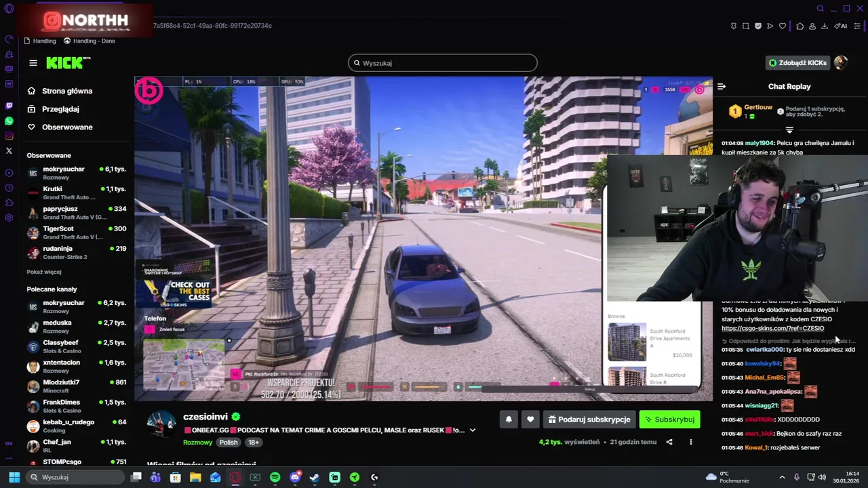Expand the stream title description chevron
The height and width of the screenshot is (488, 868).
coord(473,430)
